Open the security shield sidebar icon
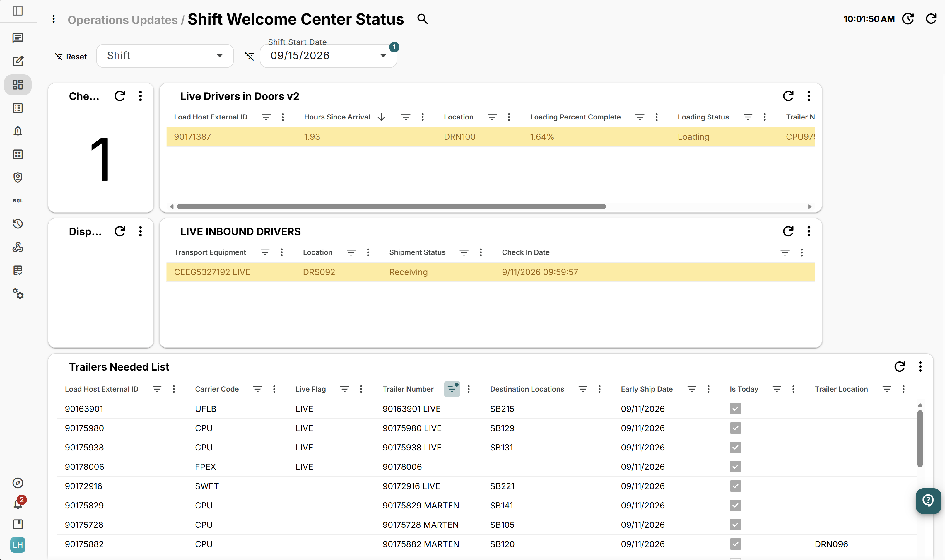Image resolution: width=945 pixels, height=560 pixels. tap(18, 177)
